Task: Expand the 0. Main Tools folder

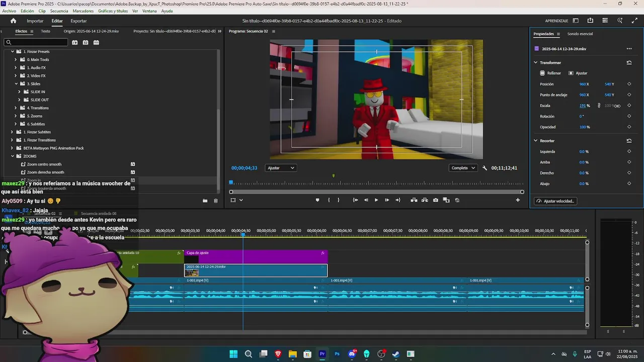Action: point(16,59)
